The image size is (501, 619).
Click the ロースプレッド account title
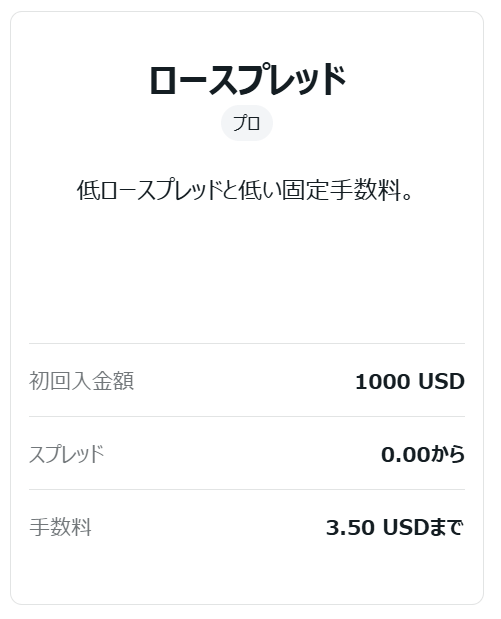(x=247, y=80)
